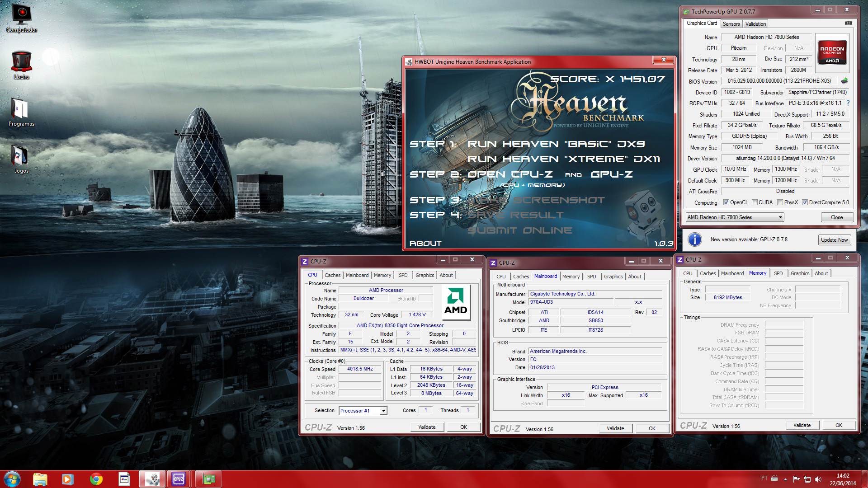This screenshot has height=488, width=868.
Task: Click the PT language indicator in the tray
Action: click(x=764, y=478)
